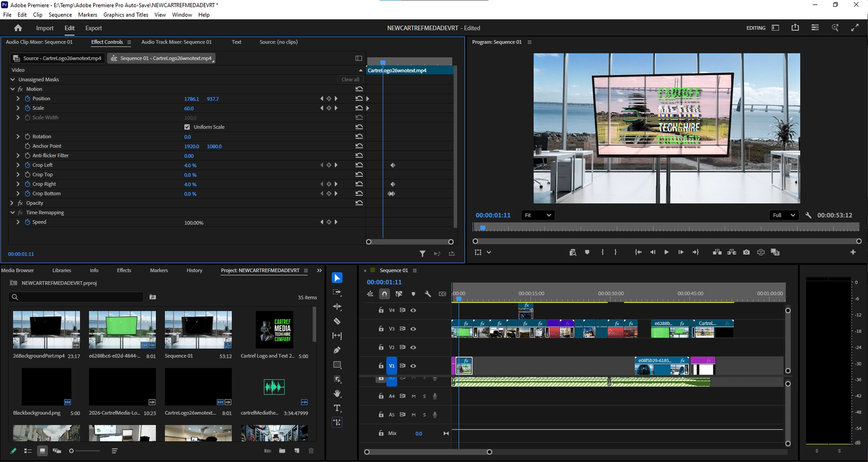
Task: Toggle the Uniform Scale checkbox
Action: (187, 127)
